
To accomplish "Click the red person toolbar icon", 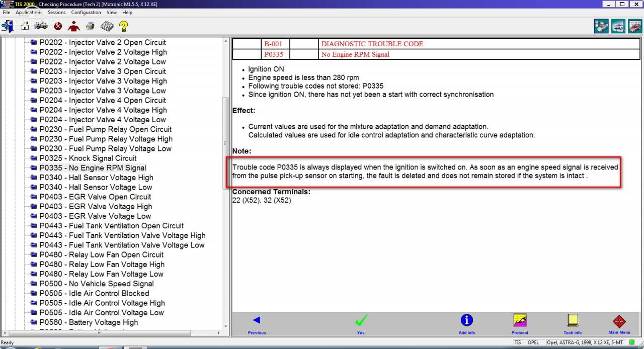I will pyautogui.click(x=74, y=26).
